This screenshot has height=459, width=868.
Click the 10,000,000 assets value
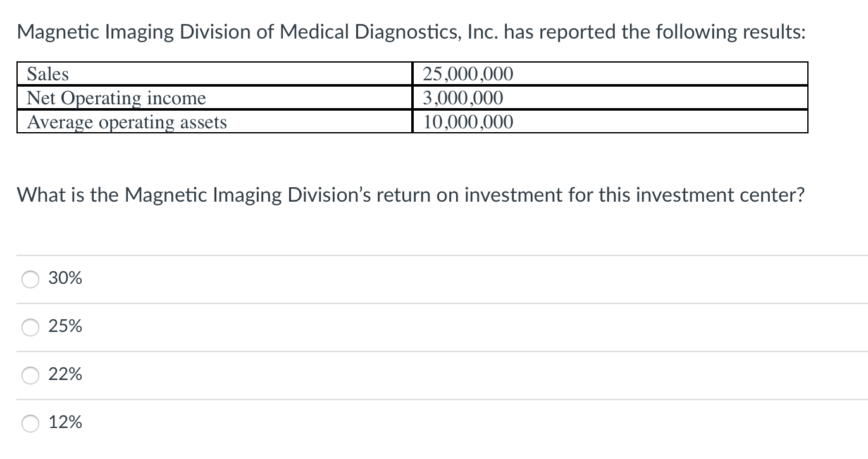468,122
